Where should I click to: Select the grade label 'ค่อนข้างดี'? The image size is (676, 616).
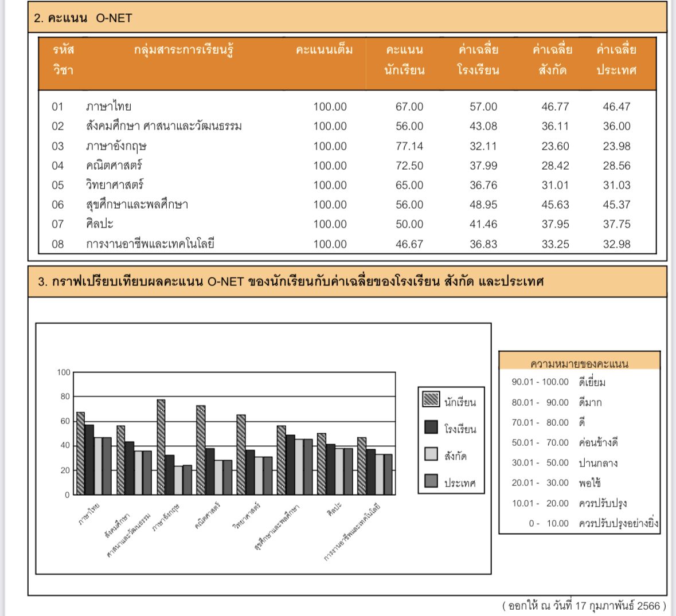tap(599, 442)
